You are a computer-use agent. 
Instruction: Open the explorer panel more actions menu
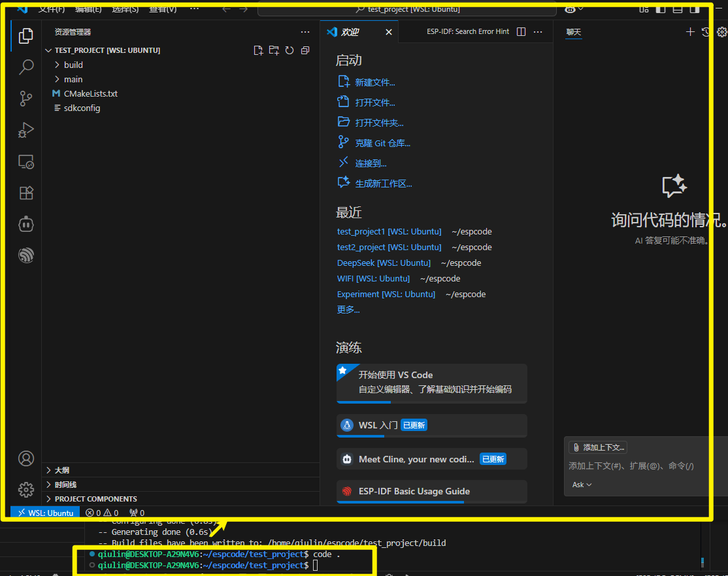305,32
